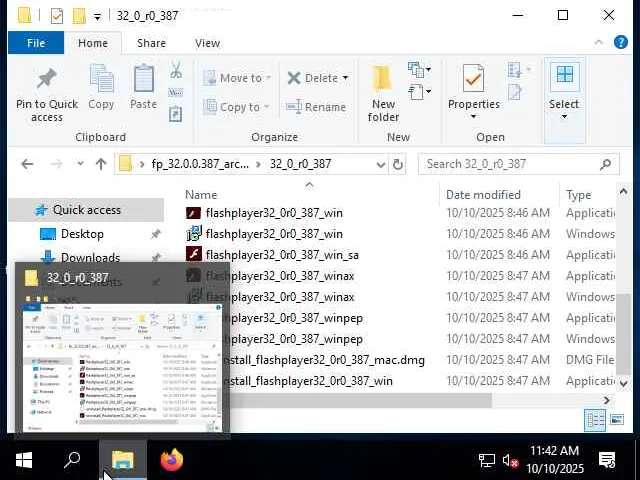640x480 pixels.
Task: Open Downloads in navigation pane
Action: 90,258
